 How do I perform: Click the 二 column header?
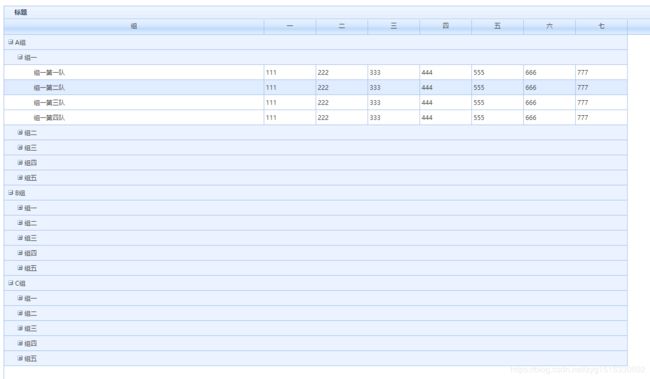click(x=342, y=26)
